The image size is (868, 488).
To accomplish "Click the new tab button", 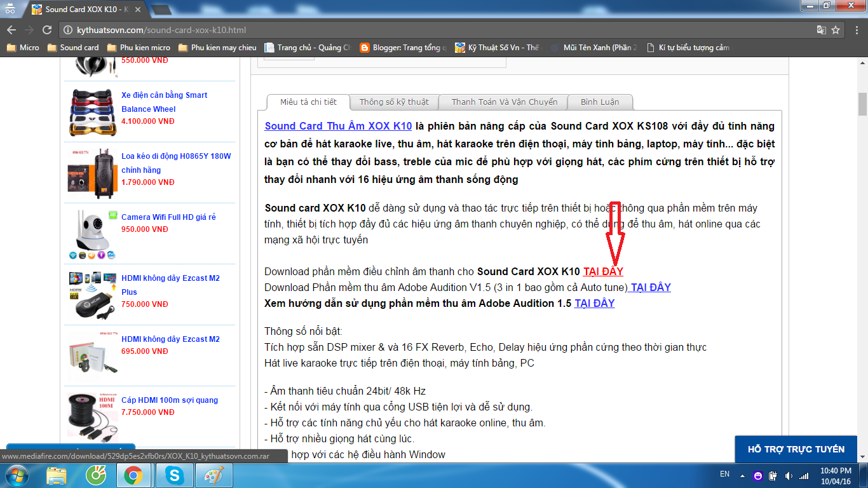I will tap(161, 10).
